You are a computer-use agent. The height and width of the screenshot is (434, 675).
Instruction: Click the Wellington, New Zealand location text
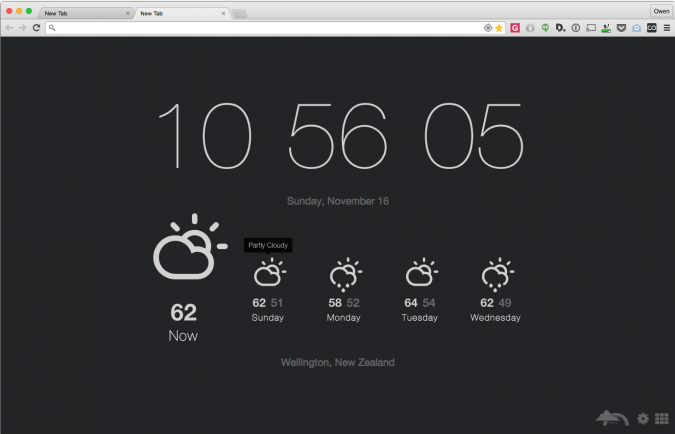[x=337, y=362]
